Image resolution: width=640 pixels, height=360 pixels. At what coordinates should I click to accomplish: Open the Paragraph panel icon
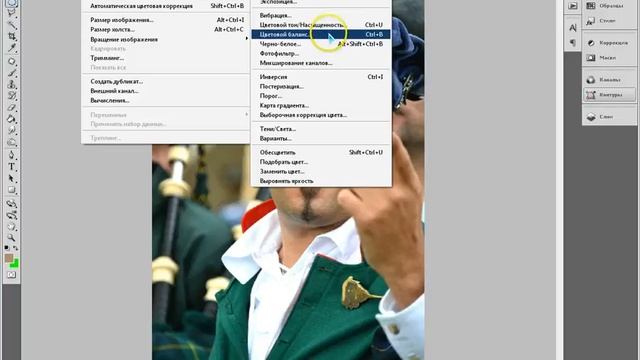(x=573, y=42)
